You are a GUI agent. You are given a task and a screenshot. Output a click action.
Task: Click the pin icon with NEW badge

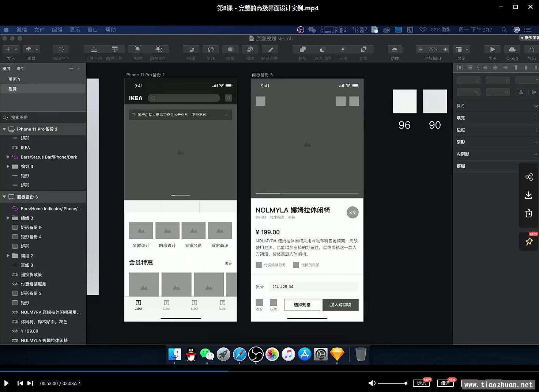tap(529, 241)
